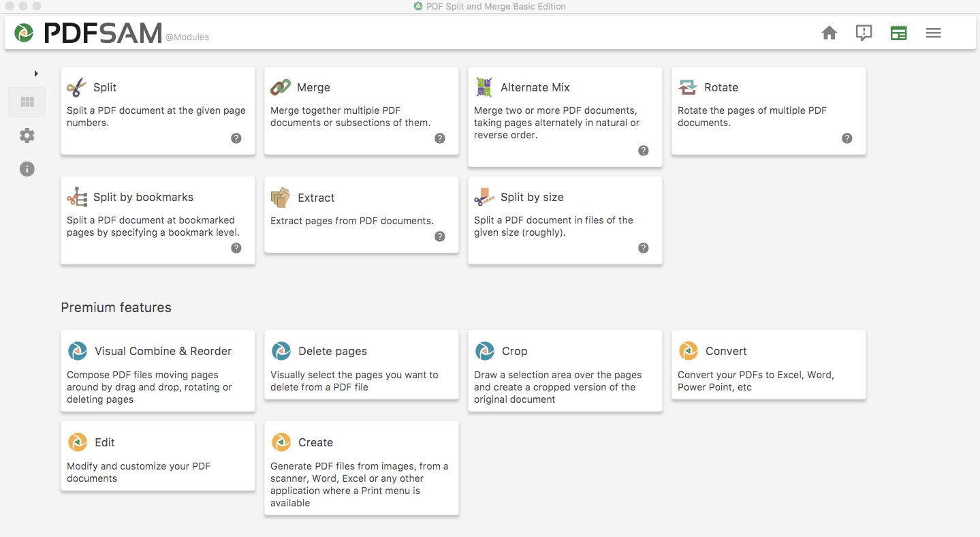Open help for Merge module
The image size is (980, 537).
pos(440,138)
